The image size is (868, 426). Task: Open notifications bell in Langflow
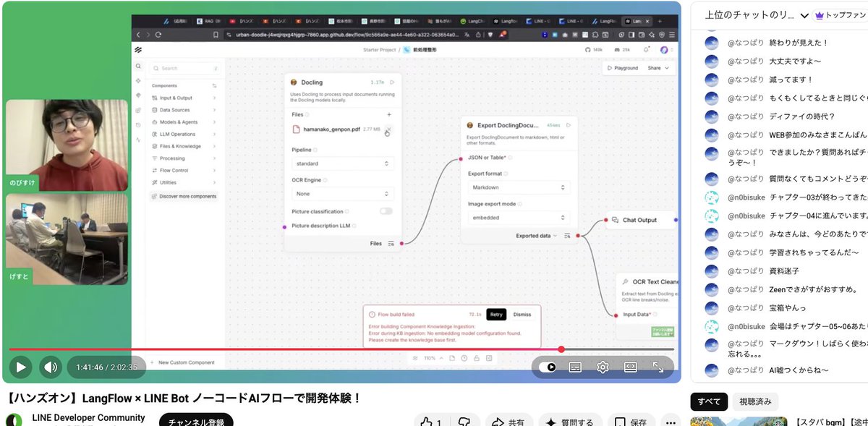click(x=644, y=49)
